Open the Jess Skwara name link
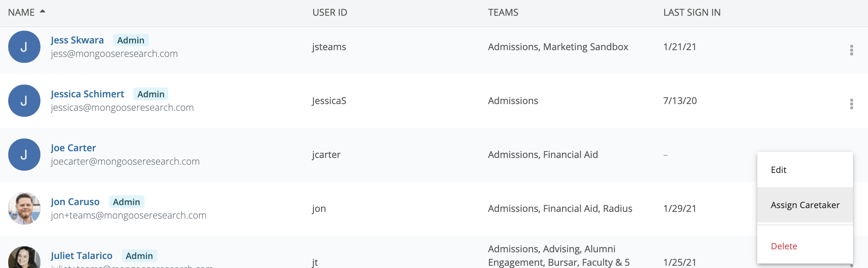 tap(77, 40)
